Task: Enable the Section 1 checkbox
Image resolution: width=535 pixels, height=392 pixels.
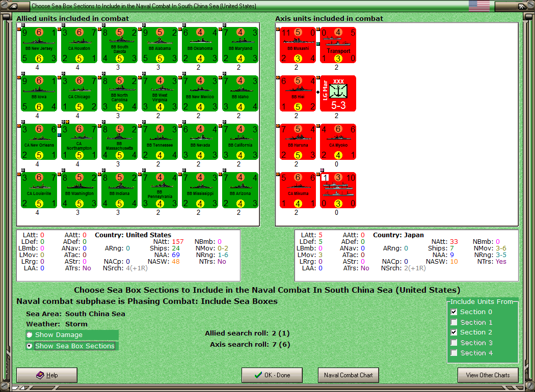Action: click(454, 322)
